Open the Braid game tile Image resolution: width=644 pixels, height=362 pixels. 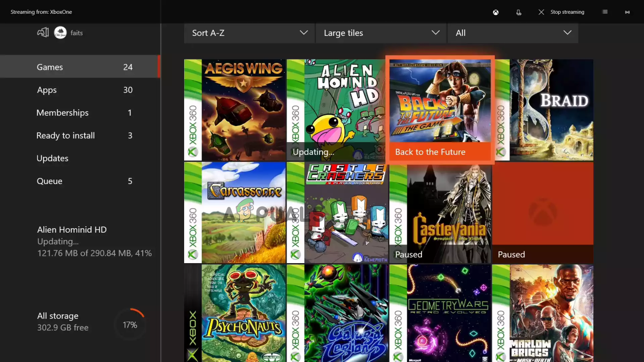tap(543, 110)
